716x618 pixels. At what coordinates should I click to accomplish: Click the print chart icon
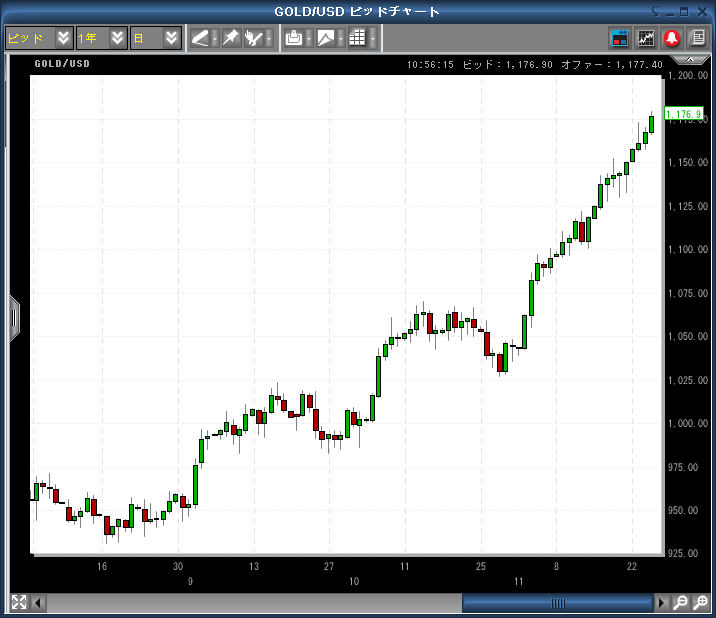(294, 38)
